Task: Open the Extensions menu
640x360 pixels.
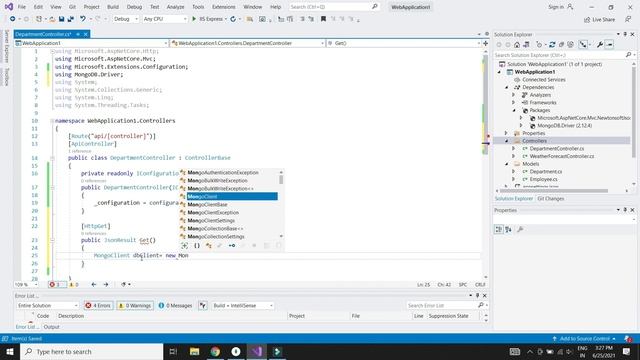Action: (x=224, y=7)
